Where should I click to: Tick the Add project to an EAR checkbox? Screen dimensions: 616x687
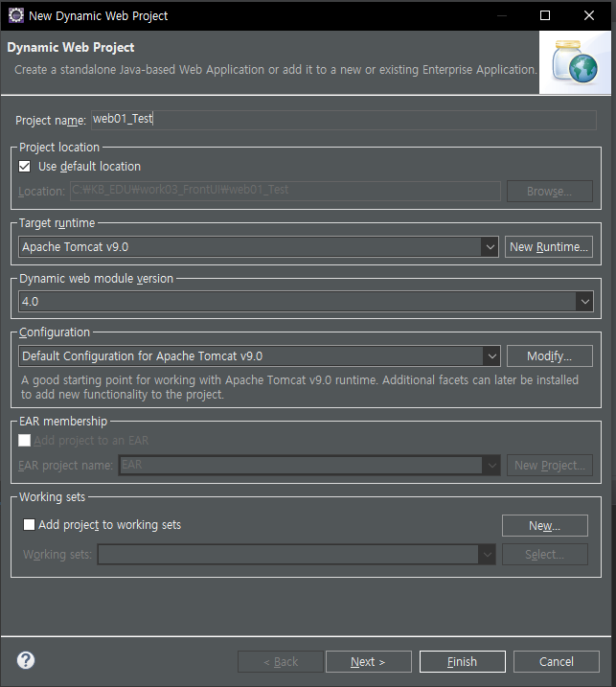[25, 441]
